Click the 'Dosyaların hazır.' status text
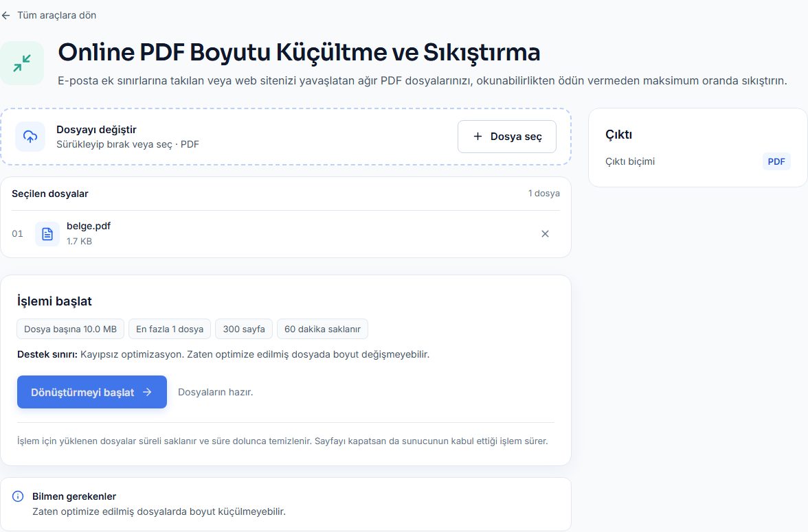This screenshot has width=808, height=532. (x=216, y=392)
